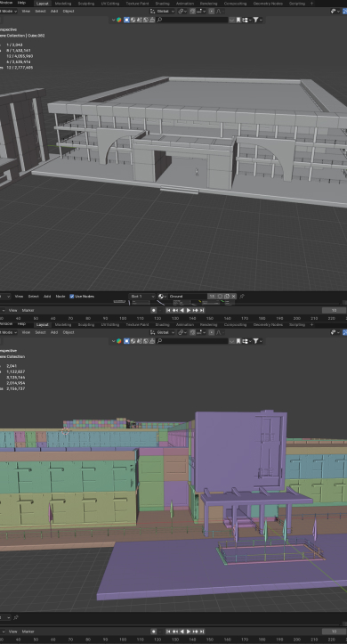Viewport: 347px width, 644px height.
Task: Open the Help menu in top window
Action: (x=21, y=3)
